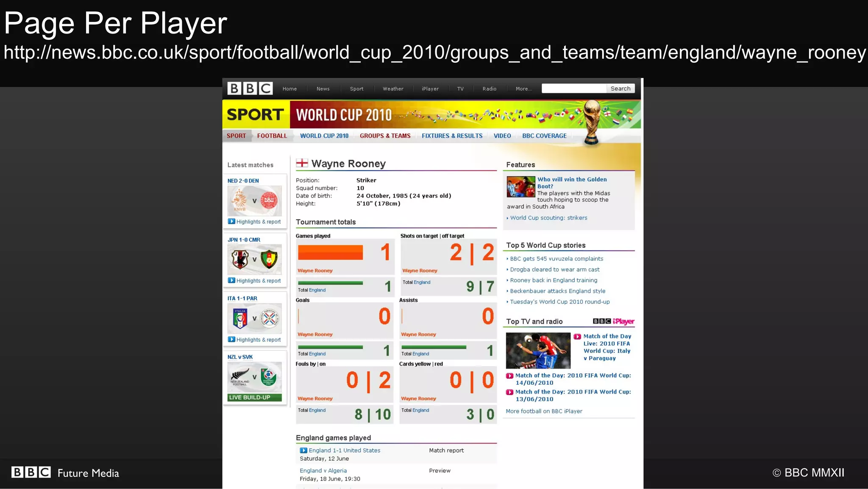Select SPORT tab in section nav
This screenshot has height=489, width=868.
[236, 136]
